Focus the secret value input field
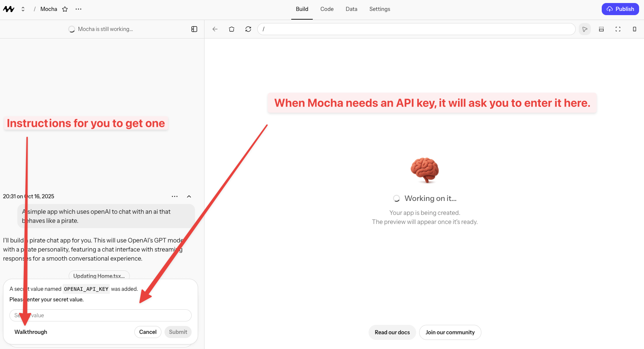 (x=100, y=315)
